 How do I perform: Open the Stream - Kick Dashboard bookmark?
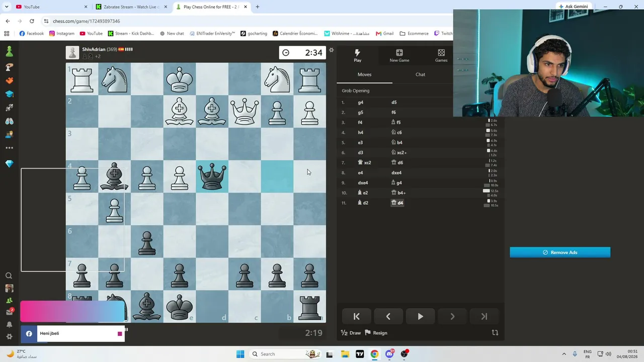click(131, 34)
